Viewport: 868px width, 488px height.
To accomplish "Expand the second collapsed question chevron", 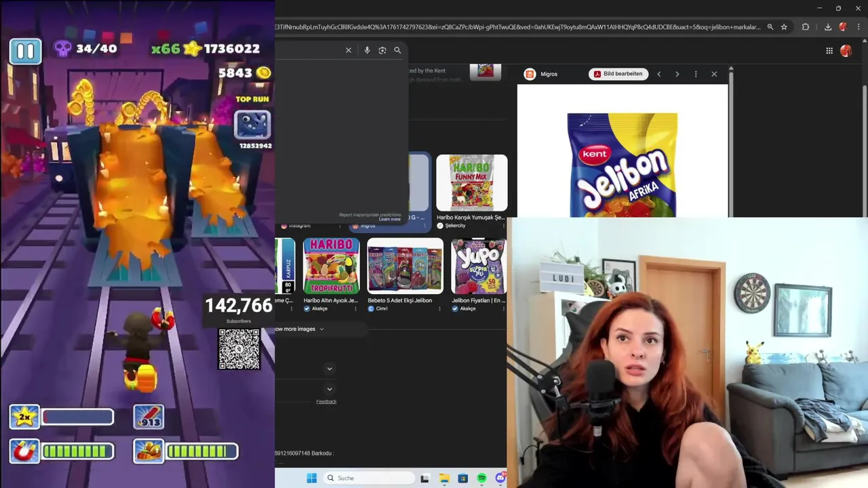I will click(x=330, y=389).
